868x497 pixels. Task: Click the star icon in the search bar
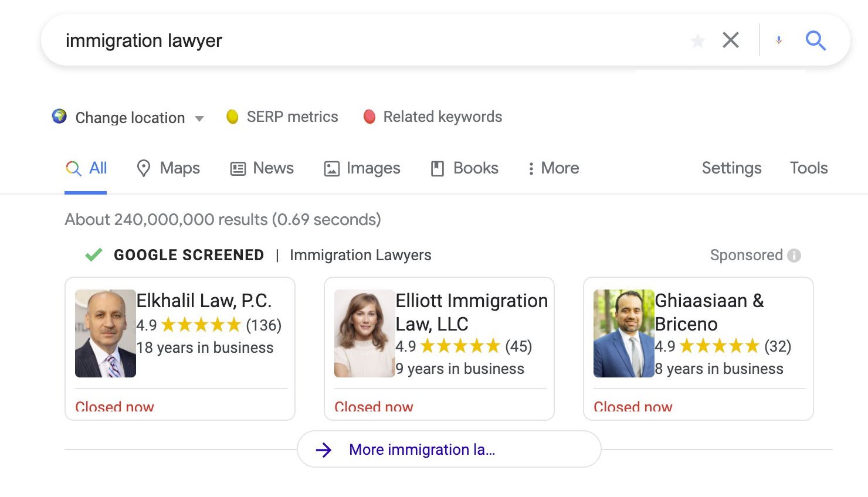tap(697, 40)
